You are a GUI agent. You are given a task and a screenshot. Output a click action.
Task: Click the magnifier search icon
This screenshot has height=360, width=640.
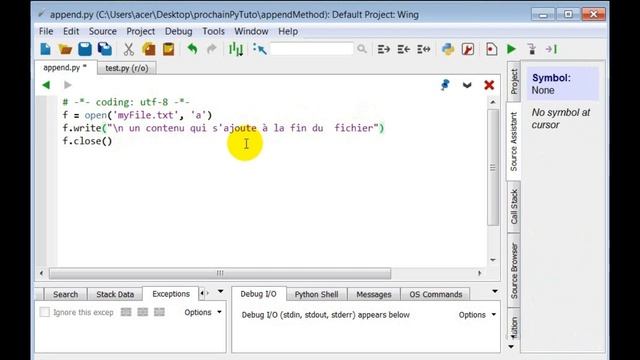point(362,49)
